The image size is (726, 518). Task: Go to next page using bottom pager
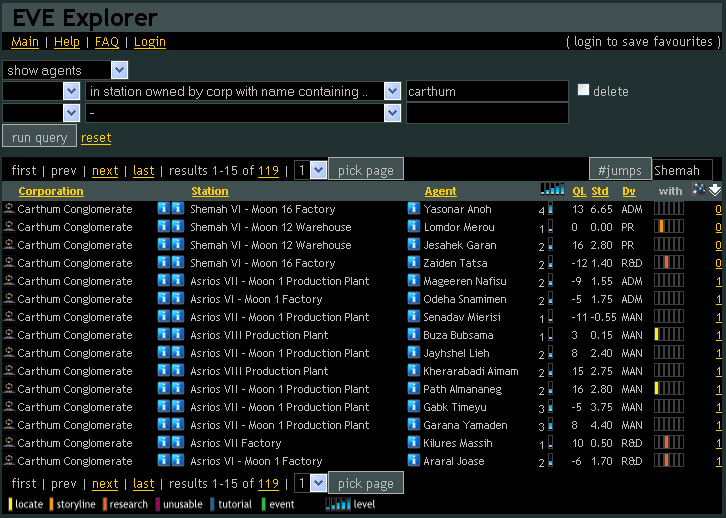pos(105,484)
